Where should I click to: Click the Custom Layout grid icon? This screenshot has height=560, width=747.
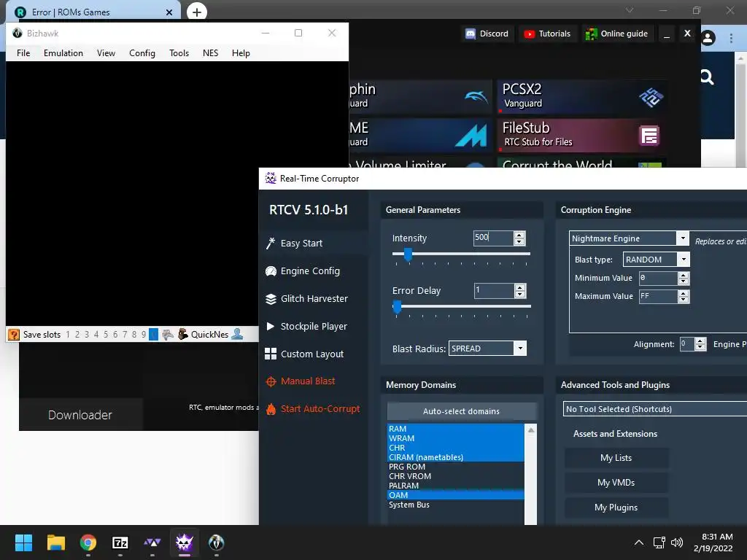pos(271,354)
